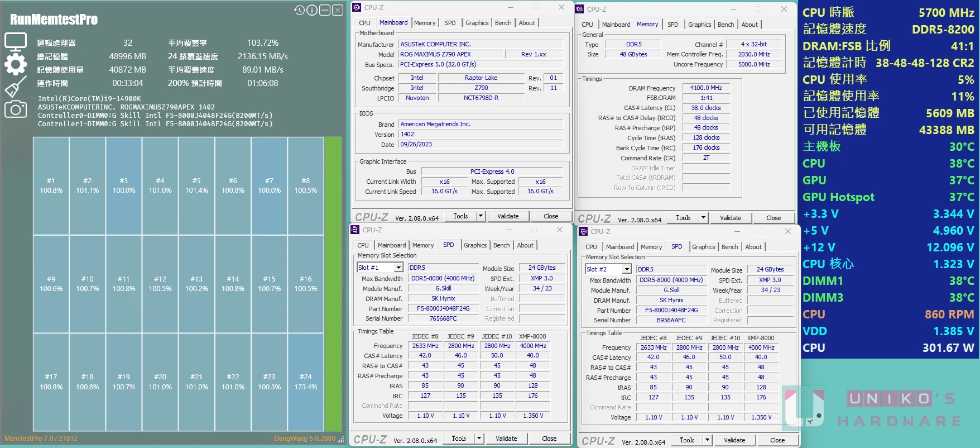Switch to Mainboard tab in Slot #1 SPD window
The width and height of the screenshot is (980, 448).
[392, 245]
